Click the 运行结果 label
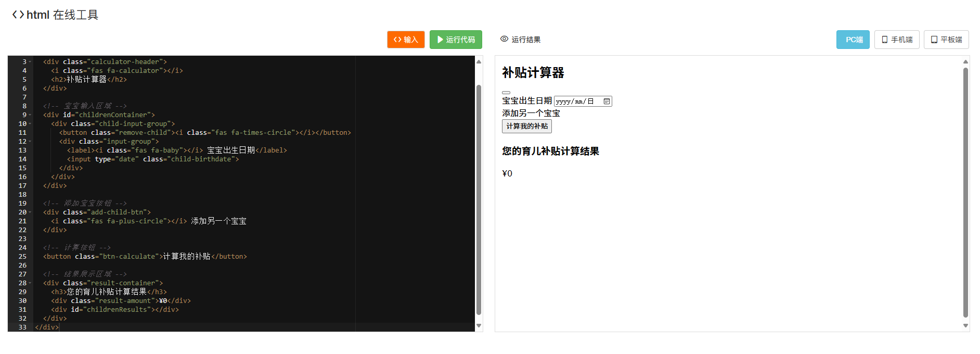The height and width of the screenshot is (354, 980). click(x=526, y=40)
